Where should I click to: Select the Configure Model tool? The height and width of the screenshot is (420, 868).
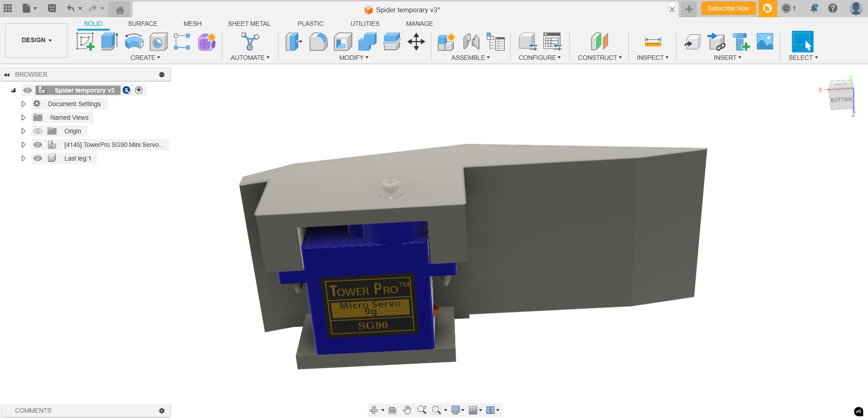(x=528, y=42)
